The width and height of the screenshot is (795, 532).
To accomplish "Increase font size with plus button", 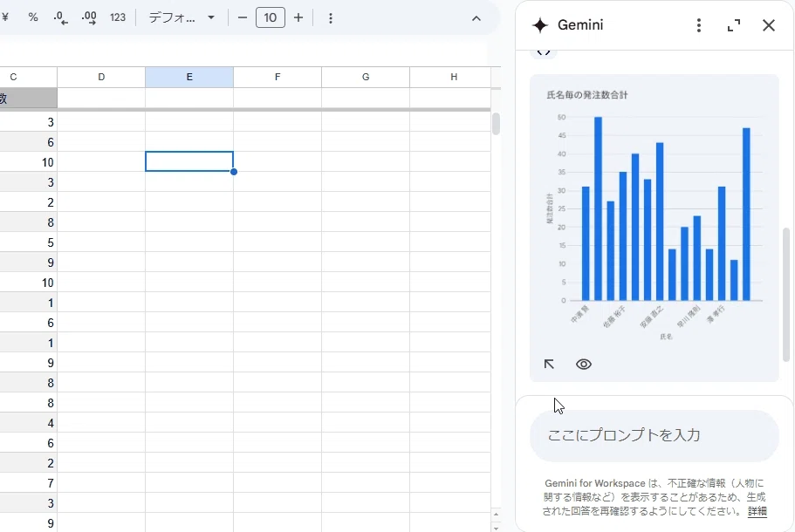I will pyautogui.click(x=298, y=17).
